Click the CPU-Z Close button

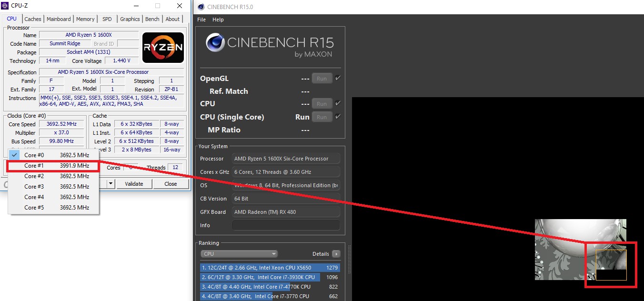(x=171, y=184)
